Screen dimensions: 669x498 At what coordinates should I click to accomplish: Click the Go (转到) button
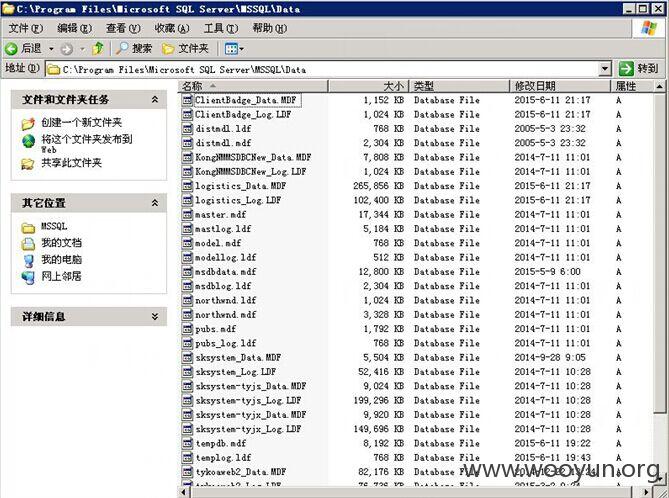639,68
